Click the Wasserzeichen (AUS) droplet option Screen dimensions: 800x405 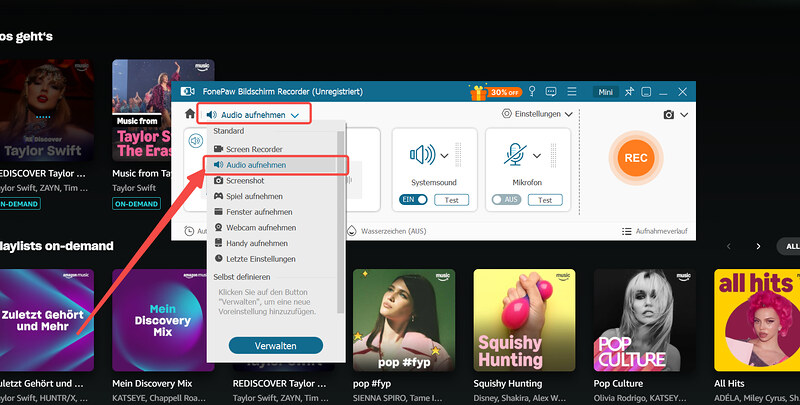[387, 231]
